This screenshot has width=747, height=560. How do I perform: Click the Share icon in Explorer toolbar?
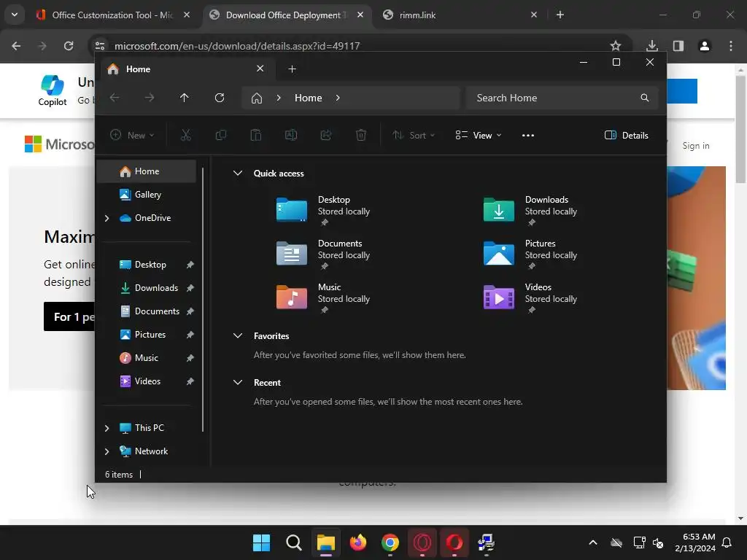click(326, 135)
